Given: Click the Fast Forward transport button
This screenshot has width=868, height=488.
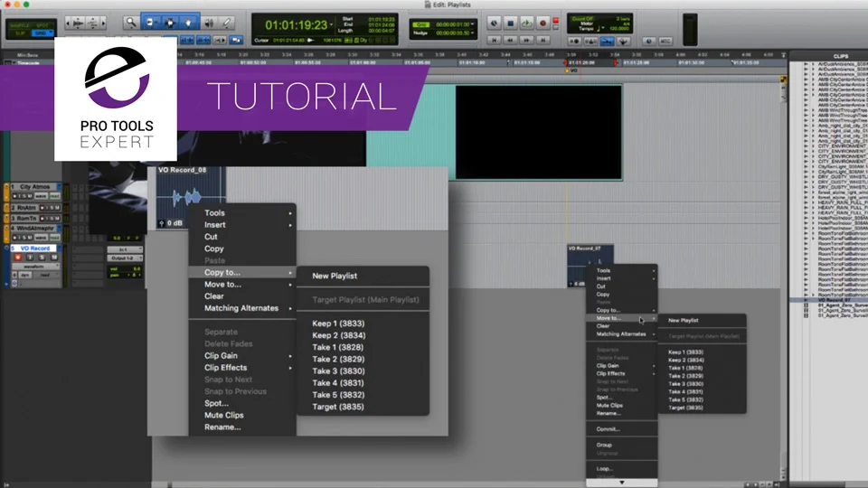Looking at the screenshot, I should point(526,40).
